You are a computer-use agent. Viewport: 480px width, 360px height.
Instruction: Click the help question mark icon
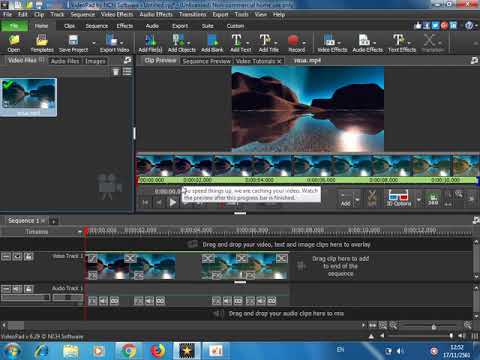click(x=469, y=26)
